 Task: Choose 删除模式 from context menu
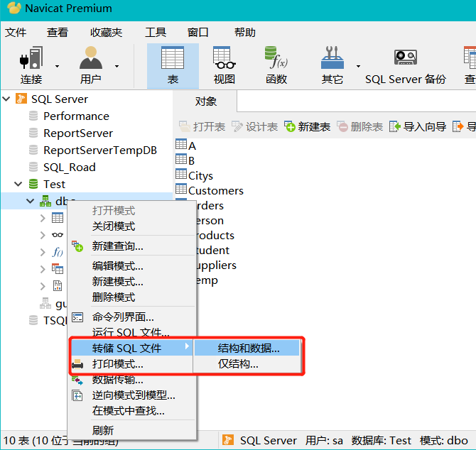(114, 297)
